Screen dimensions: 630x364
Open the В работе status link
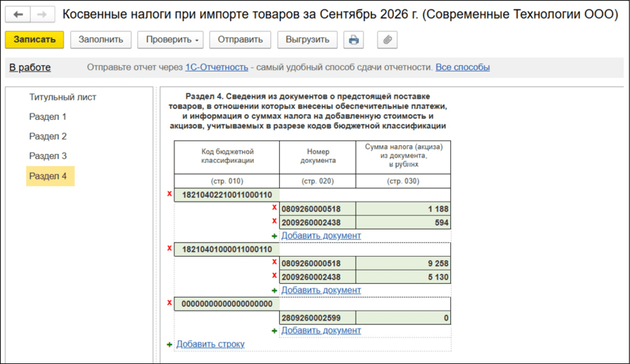30,68
